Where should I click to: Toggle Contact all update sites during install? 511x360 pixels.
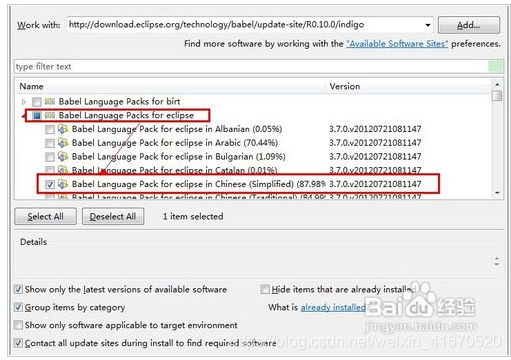coord(18,343)
